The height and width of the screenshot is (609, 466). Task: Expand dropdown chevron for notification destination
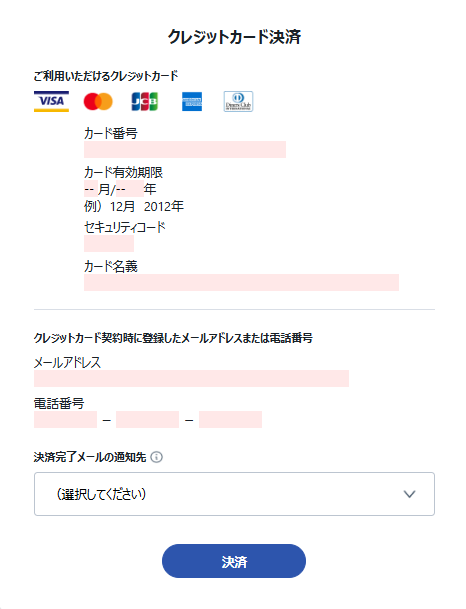(x=409, y=494)
